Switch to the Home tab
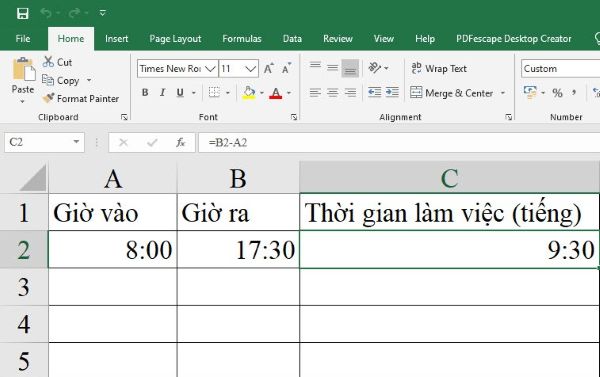Viewport: 600px width, 377px height. (x=71, y=39)
